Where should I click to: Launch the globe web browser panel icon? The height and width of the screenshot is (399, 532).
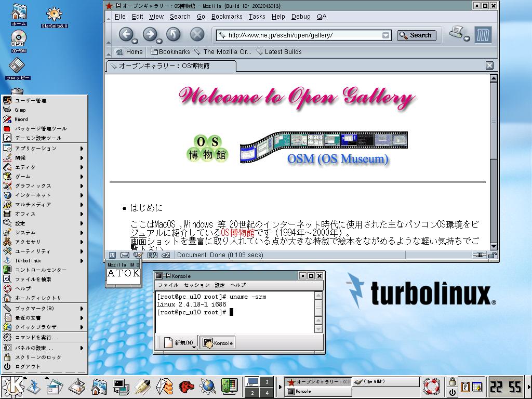tap(208, 387)
